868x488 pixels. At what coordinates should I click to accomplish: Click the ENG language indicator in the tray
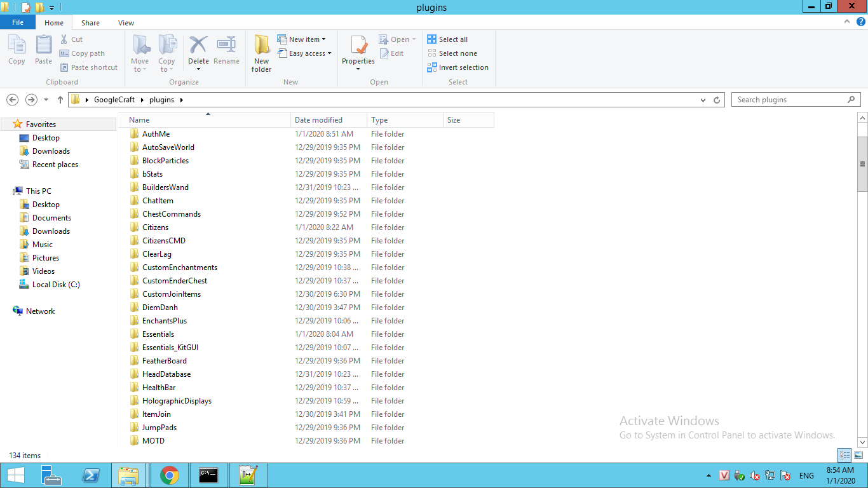click(806, 475)
